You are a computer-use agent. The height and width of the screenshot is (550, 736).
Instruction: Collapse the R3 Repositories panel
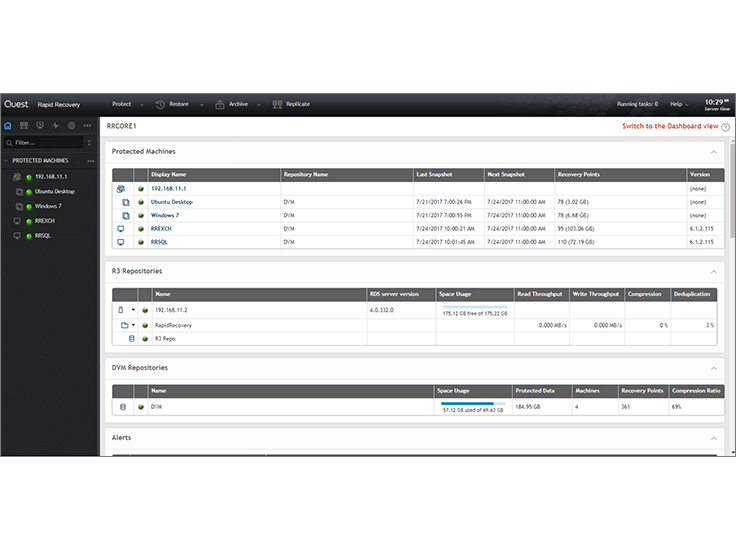click(713, 272)
